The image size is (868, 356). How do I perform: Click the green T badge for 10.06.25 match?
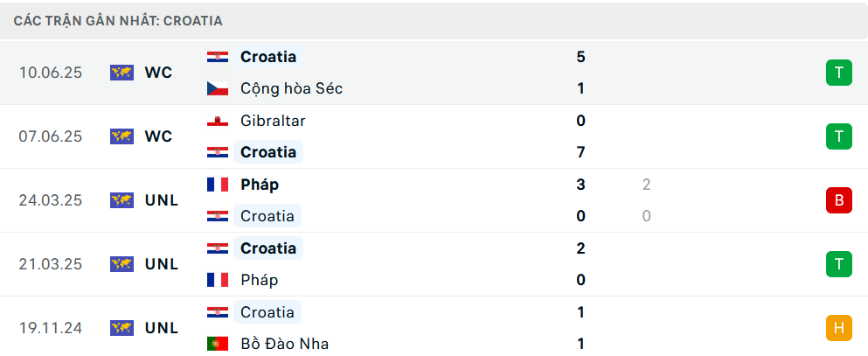[x=838, y=73]
